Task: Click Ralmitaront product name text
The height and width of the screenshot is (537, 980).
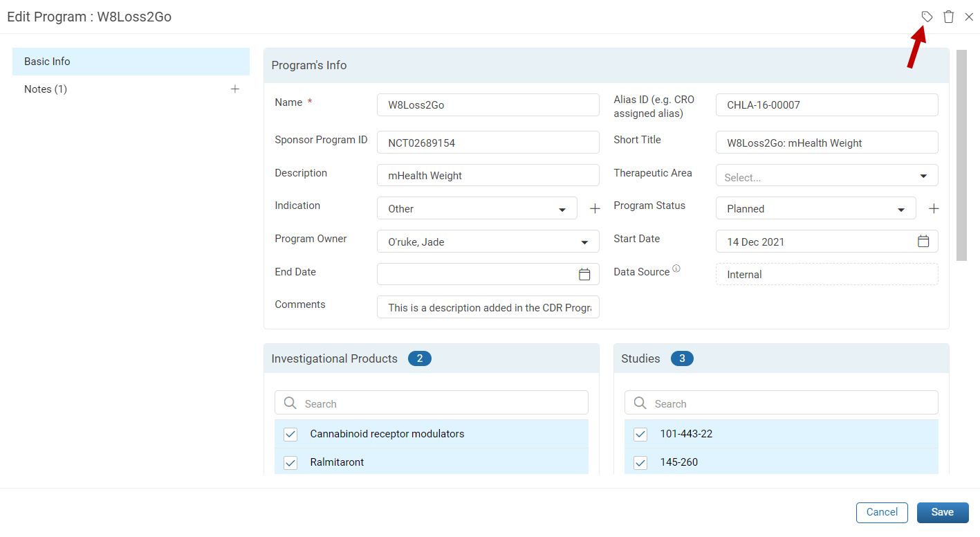Action: (x=337, y=462)
